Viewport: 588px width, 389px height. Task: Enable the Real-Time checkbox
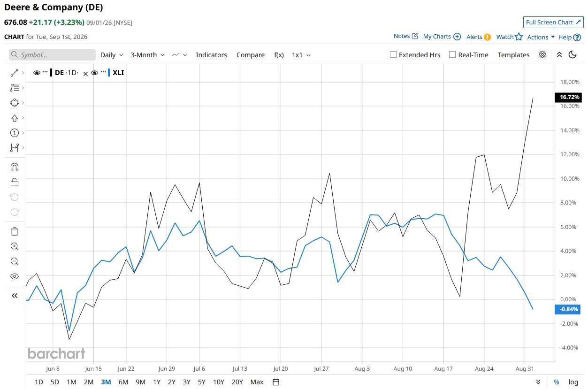(452, 54)
